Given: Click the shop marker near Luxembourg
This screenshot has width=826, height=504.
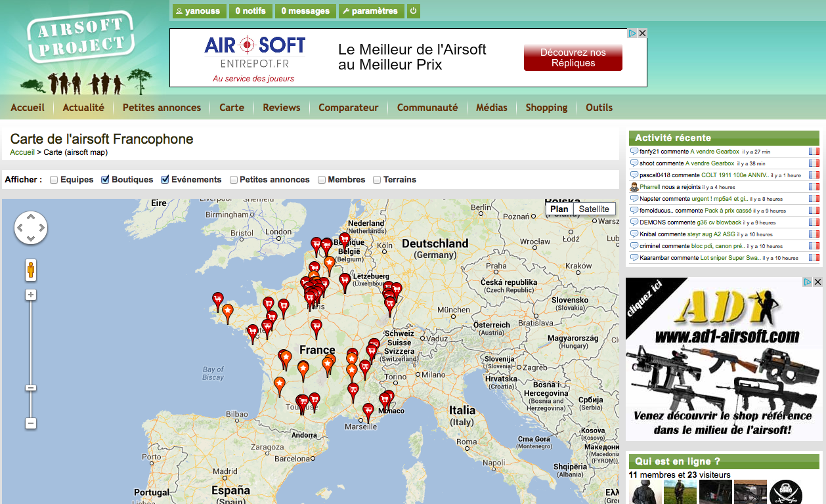Looking at the screenshot, I should pos(345,282).
